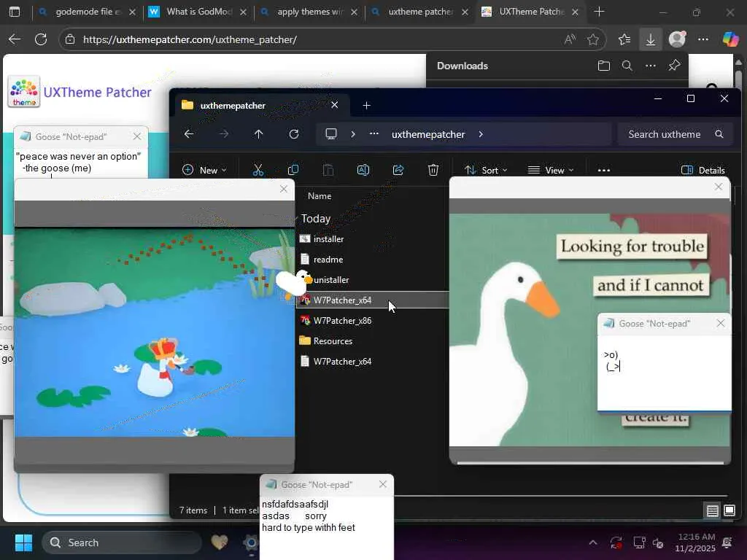This screenshot has width=747, height=560.
Task: Close the uxthemepatcher Explorer tab
Action: pyautogui.click(x=334, y=105)
